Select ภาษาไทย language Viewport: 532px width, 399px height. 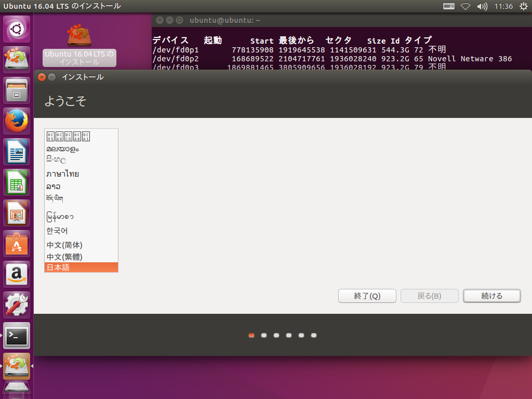(82, 174)
